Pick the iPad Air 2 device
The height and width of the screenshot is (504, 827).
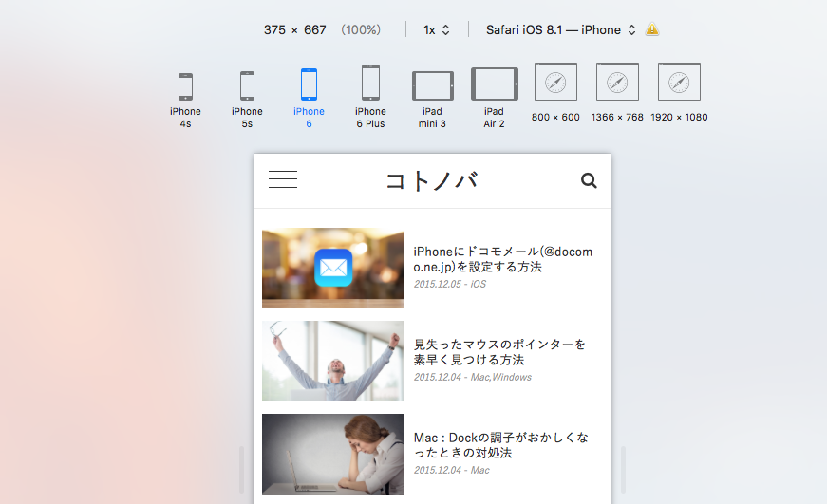tap(494, 84)
